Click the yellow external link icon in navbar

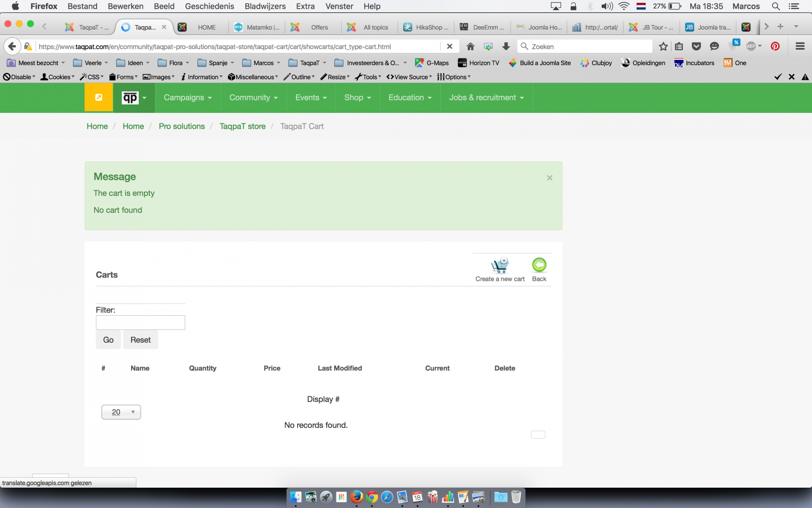99,98
